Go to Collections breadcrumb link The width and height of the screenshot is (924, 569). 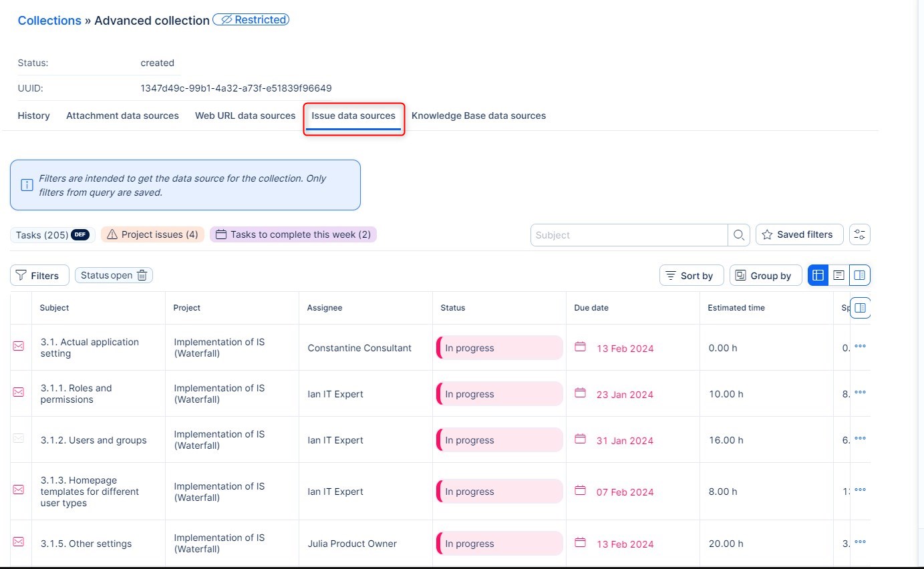pos(49,21)
